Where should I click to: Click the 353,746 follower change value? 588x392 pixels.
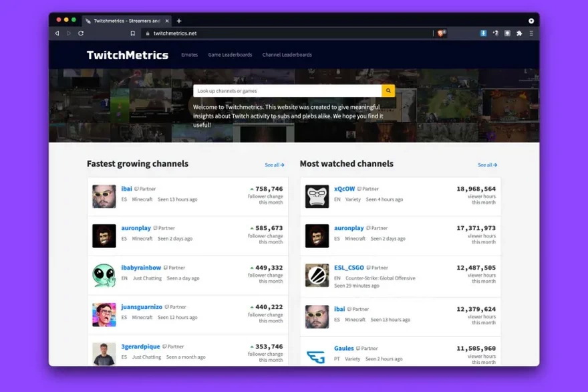269,347
